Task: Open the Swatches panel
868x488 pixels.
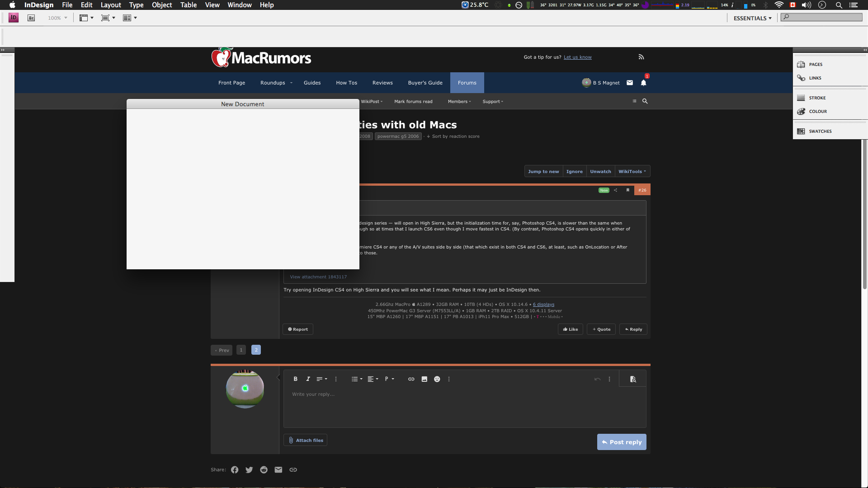Action: click(820, 131)
